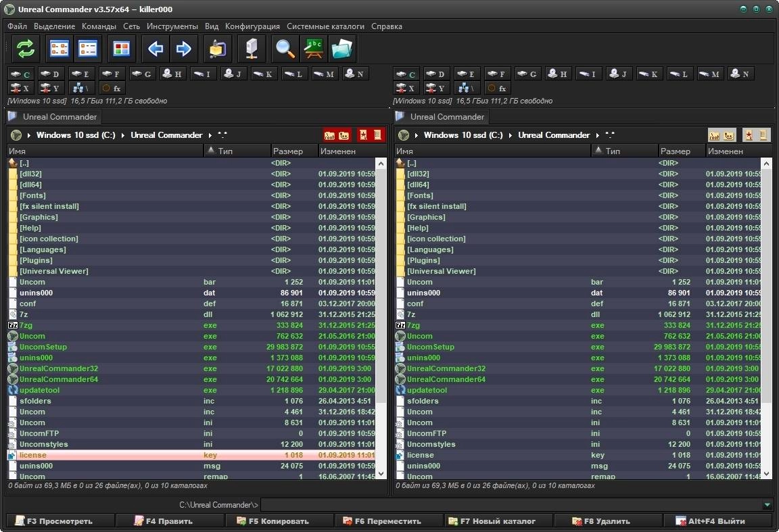Image resolution: width=779 pixels, height=532 pixels.
Task: Select the detailed view mode toolbar icon
Action: coord(87,49)
